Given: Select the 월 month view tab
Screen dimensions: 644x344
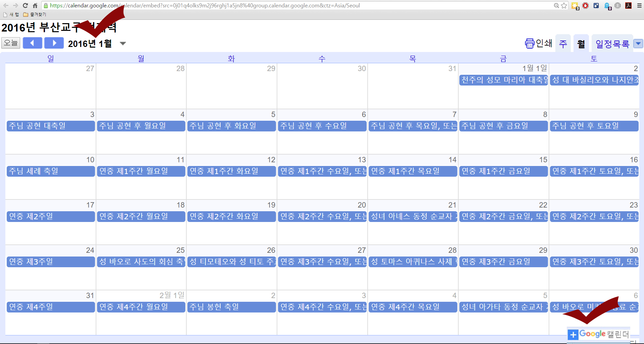Looking at the screenshot, I should pyautogui.click(x=581, y=44).
